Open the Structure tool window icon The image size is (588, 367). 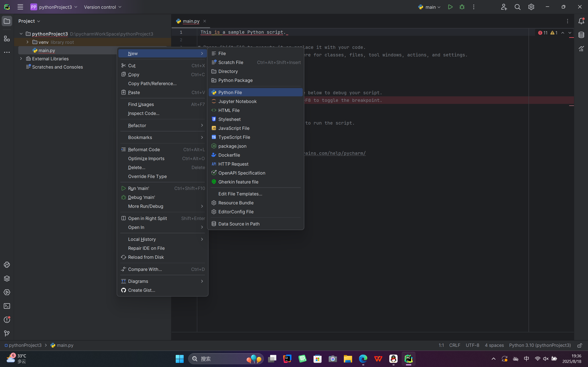tap(7, 39)
